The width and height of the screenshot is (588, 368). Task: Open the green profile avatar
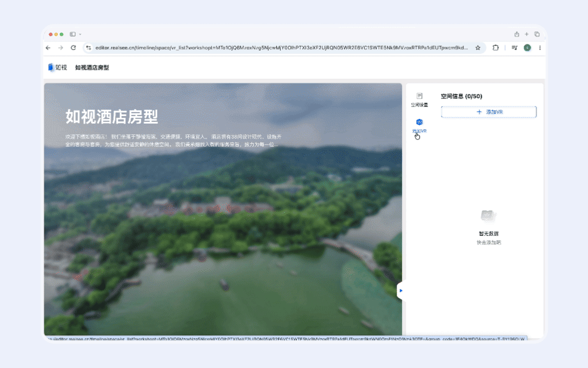click(527, 48)
